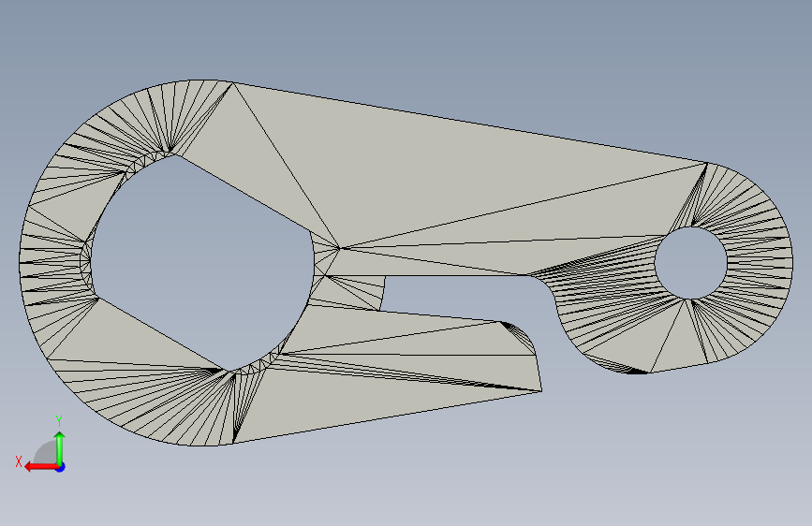Click the green "Y" axis label
812x526 pixels.
[59, 421]
